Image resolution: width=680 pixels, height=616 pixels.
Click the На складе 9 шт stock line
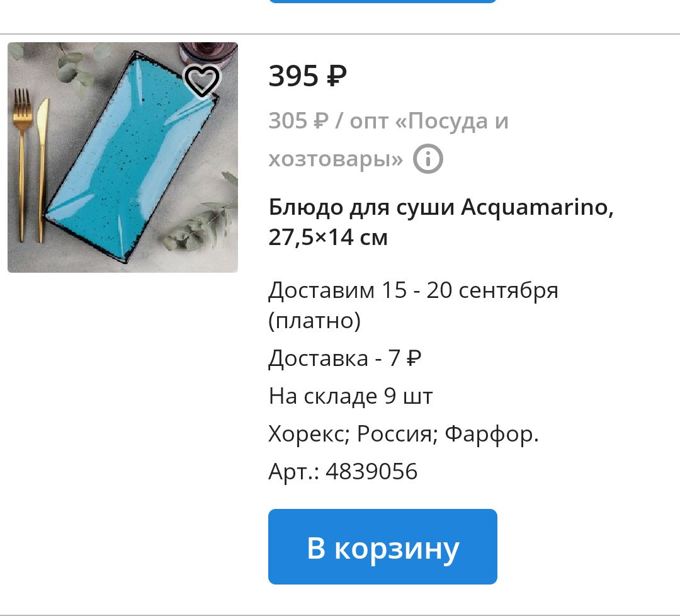[x=351, y=396]
